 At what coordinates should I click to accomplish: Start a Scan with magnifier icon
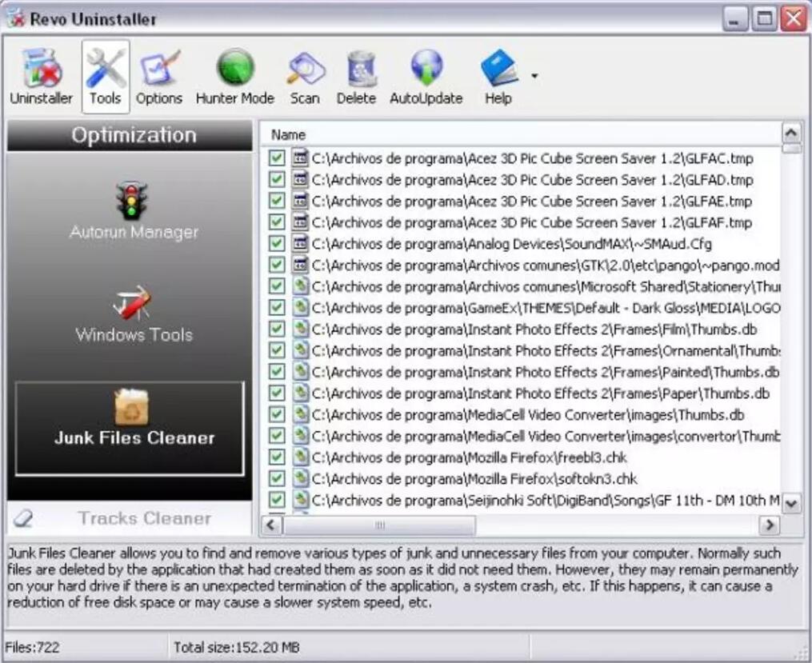(305, 77)
